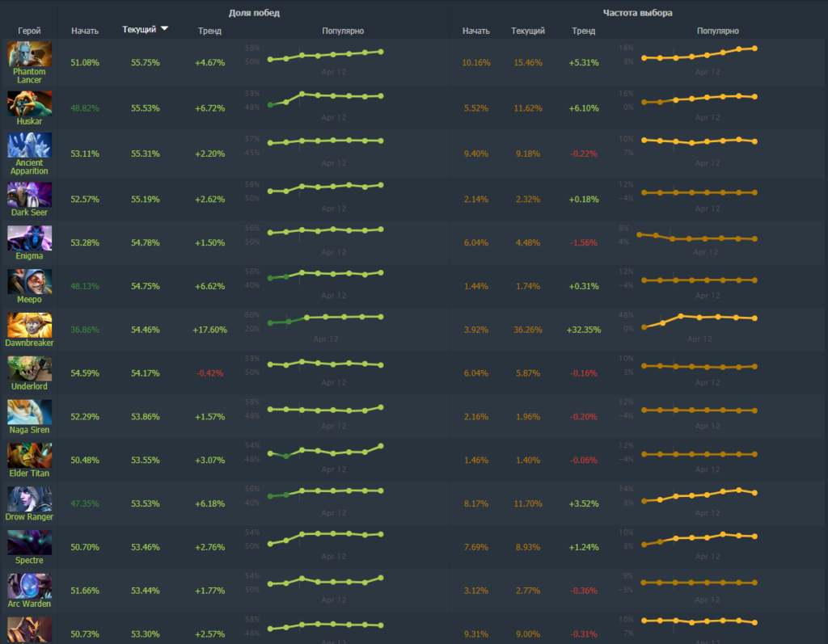Select the Доля побед section heading
The image size is (828, 644).
(254, 13)
